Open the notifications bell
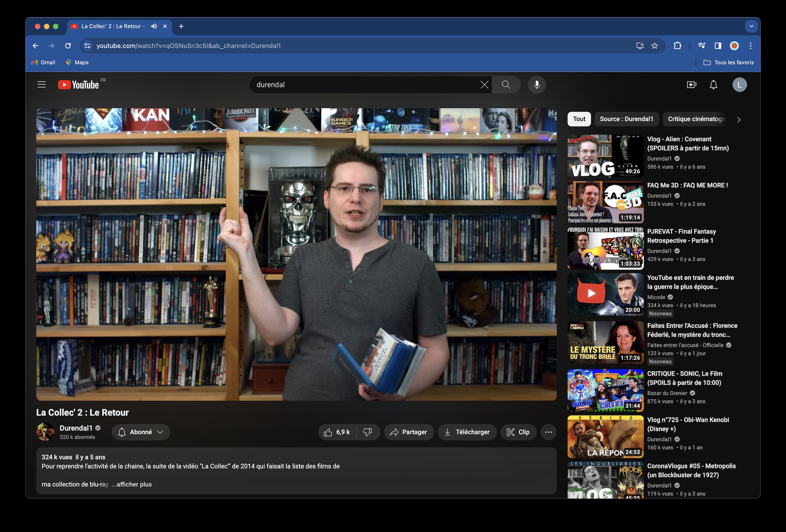 (x=713, y=84)
